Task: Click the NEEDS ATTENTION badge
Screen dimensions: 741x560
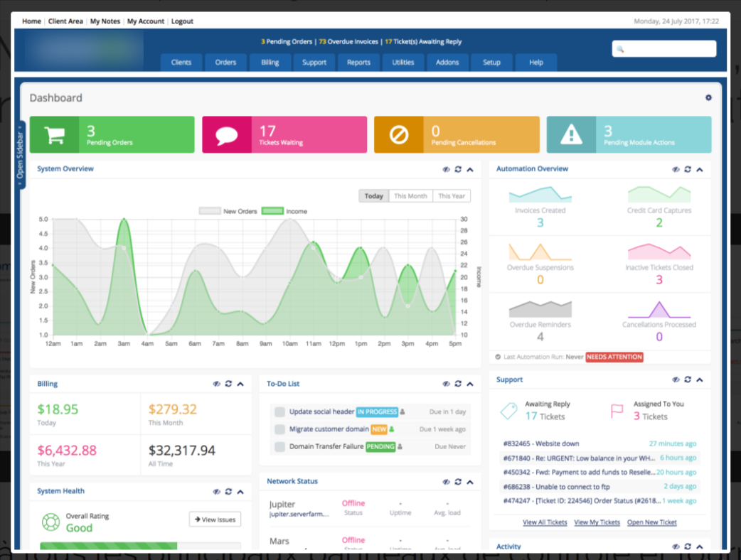Action: tap(614, 357)
